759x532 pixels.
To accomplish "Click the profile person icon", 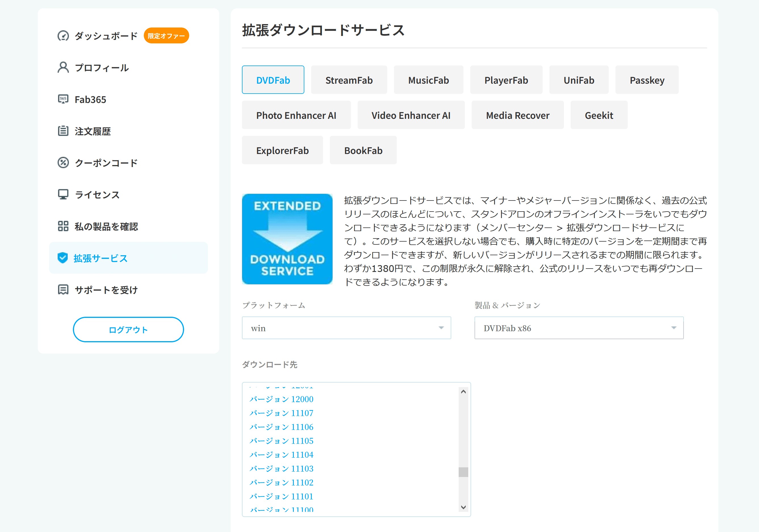I will [63, 67].
